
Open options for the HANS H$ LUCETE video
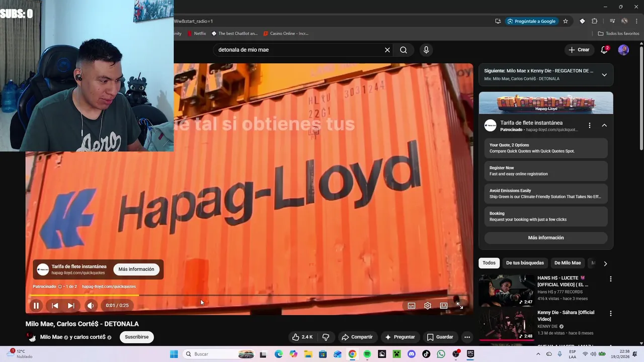click(611, 279)
